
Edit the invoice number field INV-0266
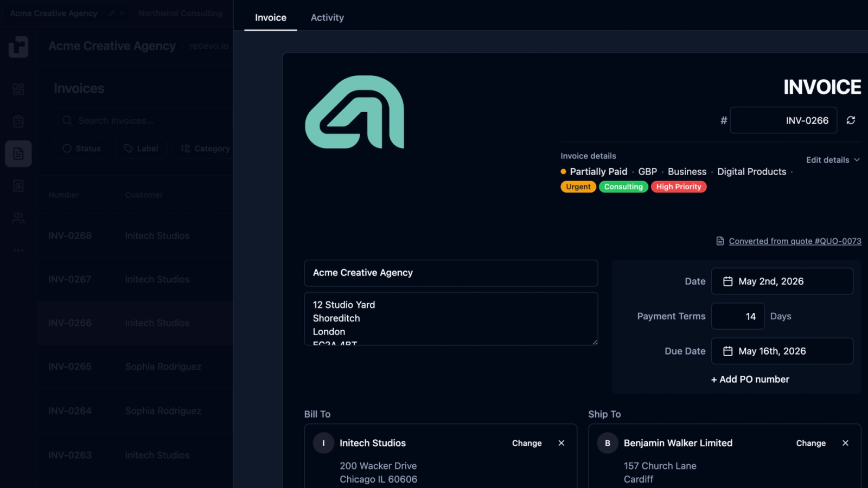783,120
